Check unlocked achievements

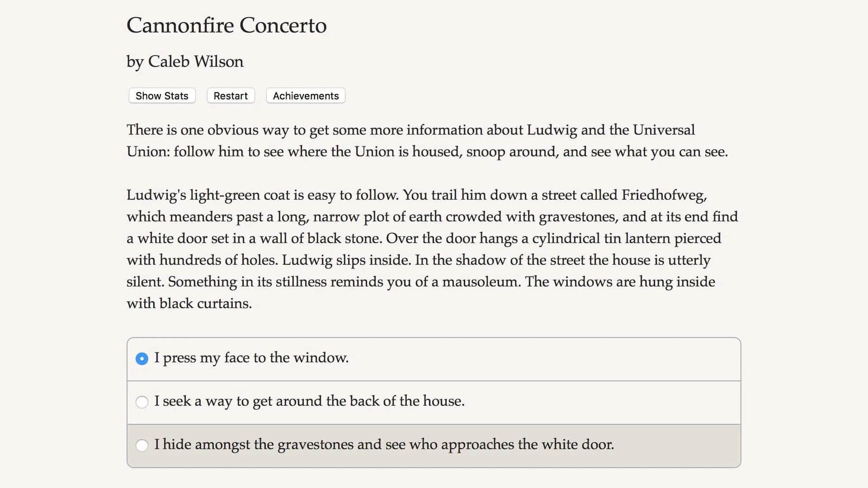[305, 95]
